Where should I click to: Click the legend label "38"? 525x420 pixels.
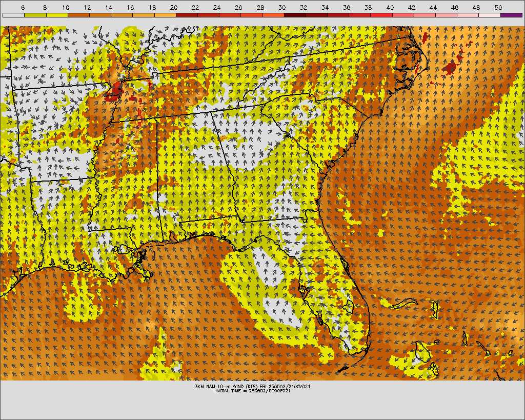[368, 7]
